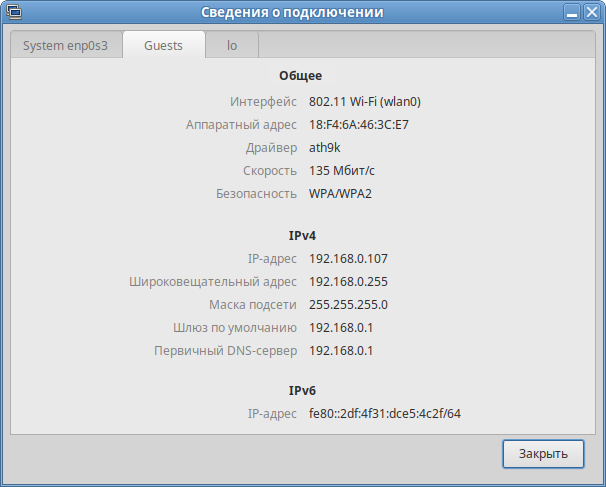Click the subnet mask 255.255.255.0
The width and height of the screenshot is (606, 487).
pos(348,305)
